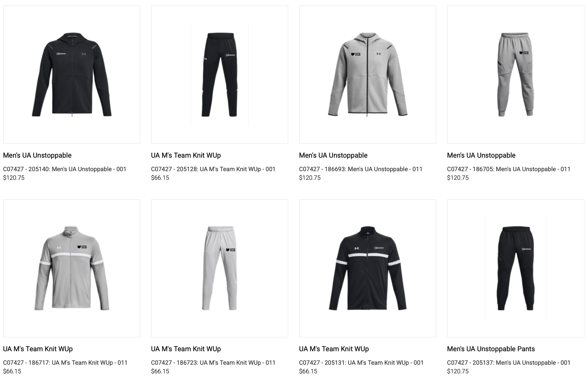Select the UA M's Team Knit WUp title for 186717
Screen dimensions: 588x390
(x=38, y=349)
